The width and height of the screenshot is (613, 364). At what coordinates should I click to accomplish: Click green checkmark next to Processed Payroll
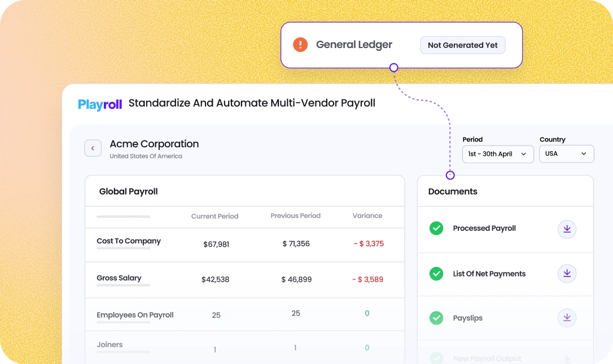click(436, 228)
